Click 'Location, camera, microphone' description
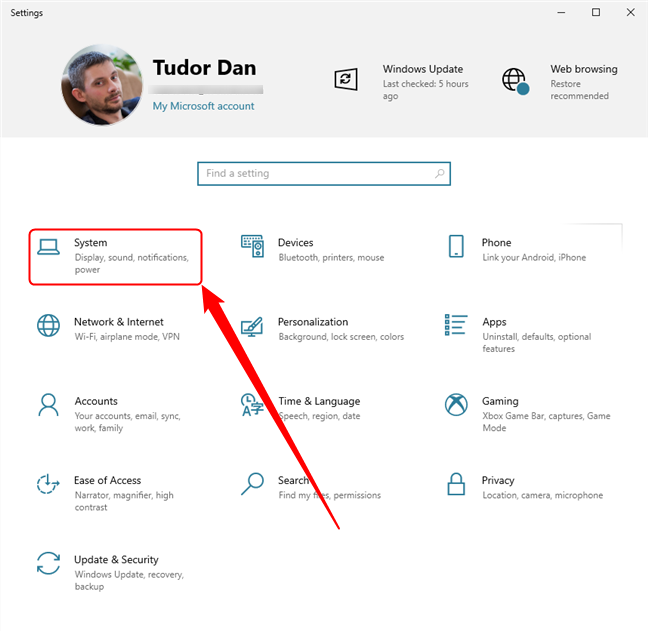This screenshot has height=631, width=648. [543, 495]
